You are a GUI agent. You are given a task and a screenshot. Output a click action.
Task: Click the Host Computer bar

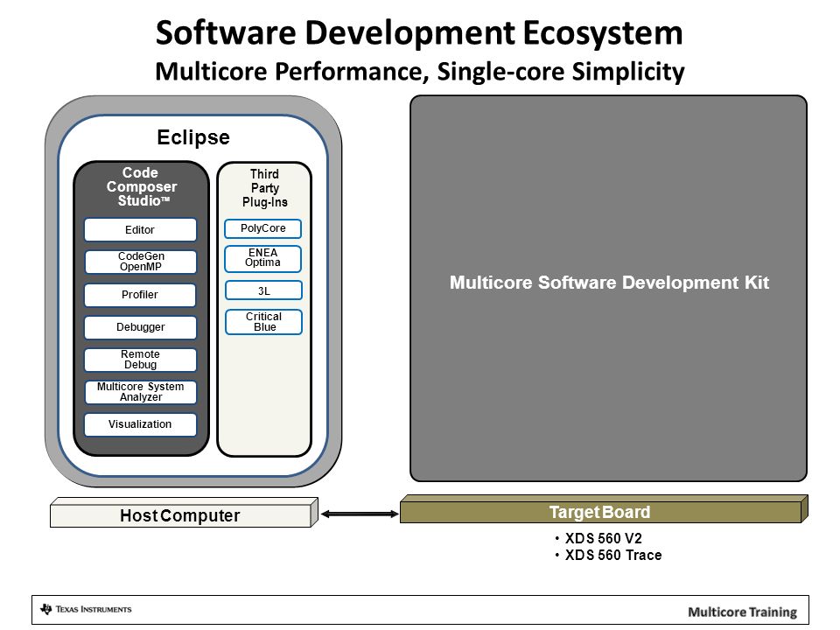point(184,514)
